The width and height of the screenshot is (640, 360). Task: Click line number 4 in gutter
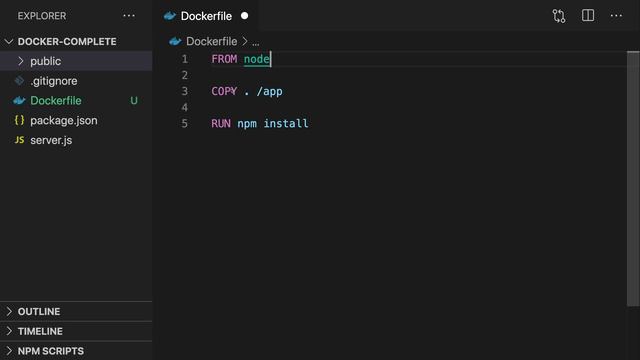click(x=184, y=107)
